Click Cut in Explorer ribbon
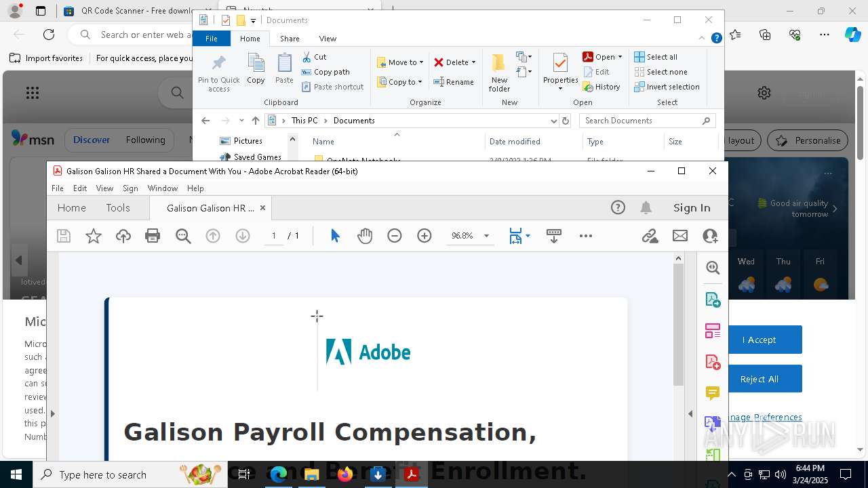The image size is (868, 488). pyautogui.click(x=314, y=57)
